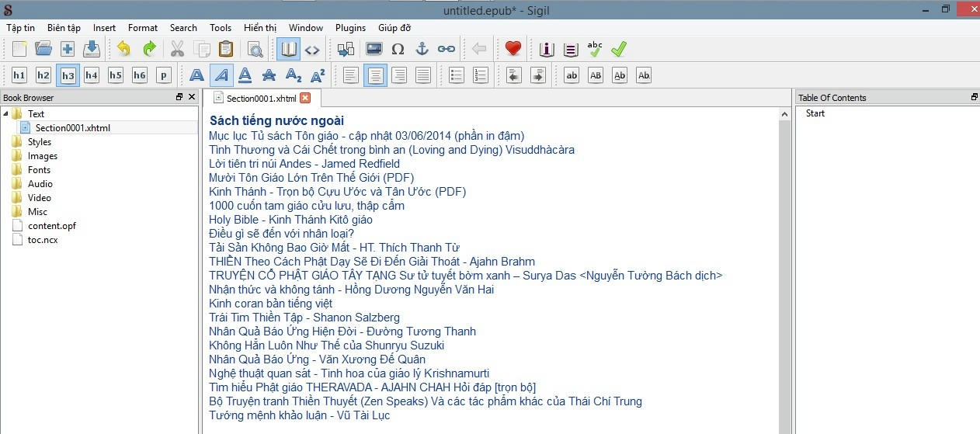
Task: Align text left
Action: point(351,75)
